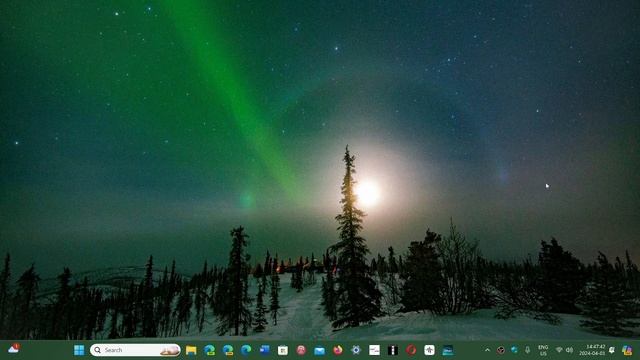
Task: Open the Mail app on the taskbar
Action: (x=320, y=350)
